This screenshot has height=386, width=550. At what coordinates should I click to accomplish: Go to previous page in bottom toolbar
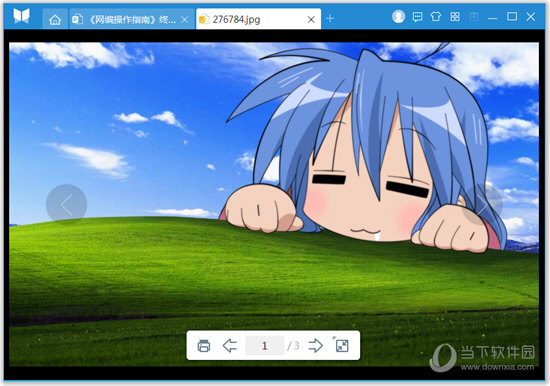[230, 346]
